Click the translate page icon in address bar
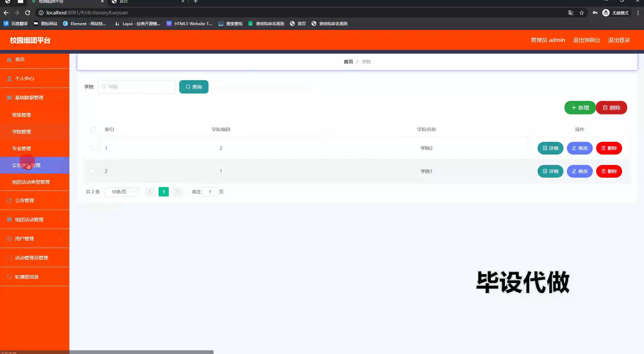644x354 pixels. 571,13
